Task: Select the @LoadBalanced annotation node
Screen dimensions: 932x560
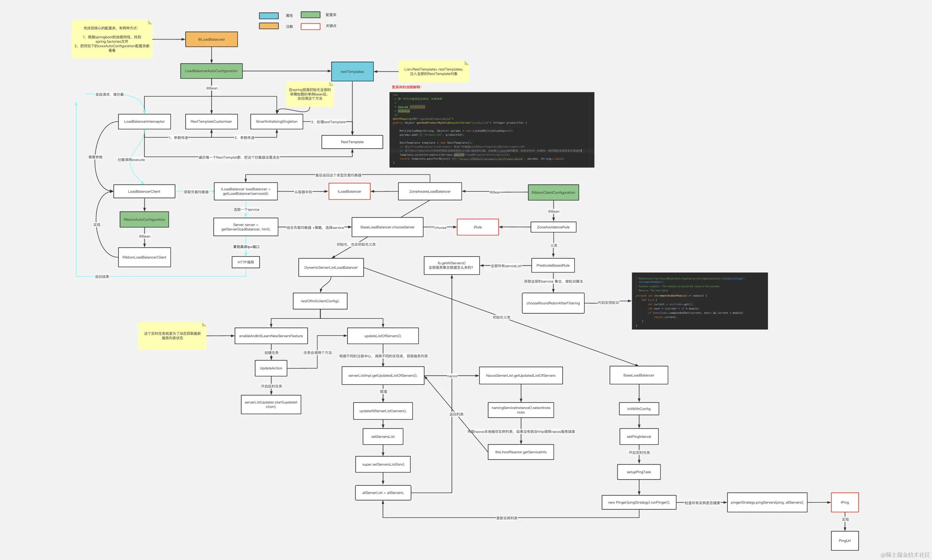Action: tap(211, 39)
